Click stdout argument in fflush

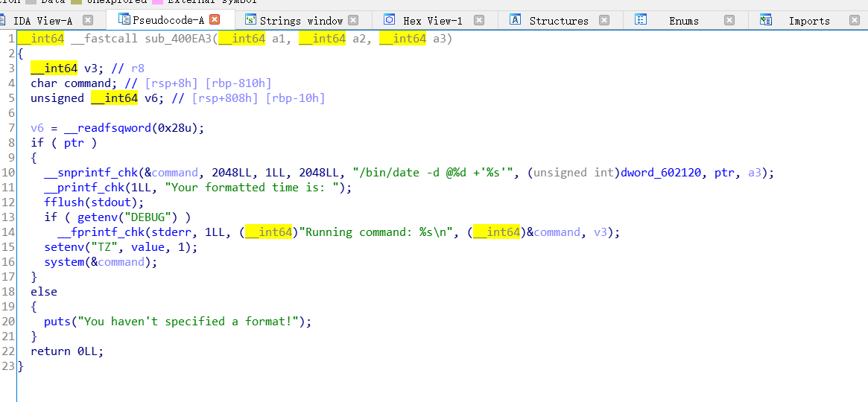(x=111, y=202)
